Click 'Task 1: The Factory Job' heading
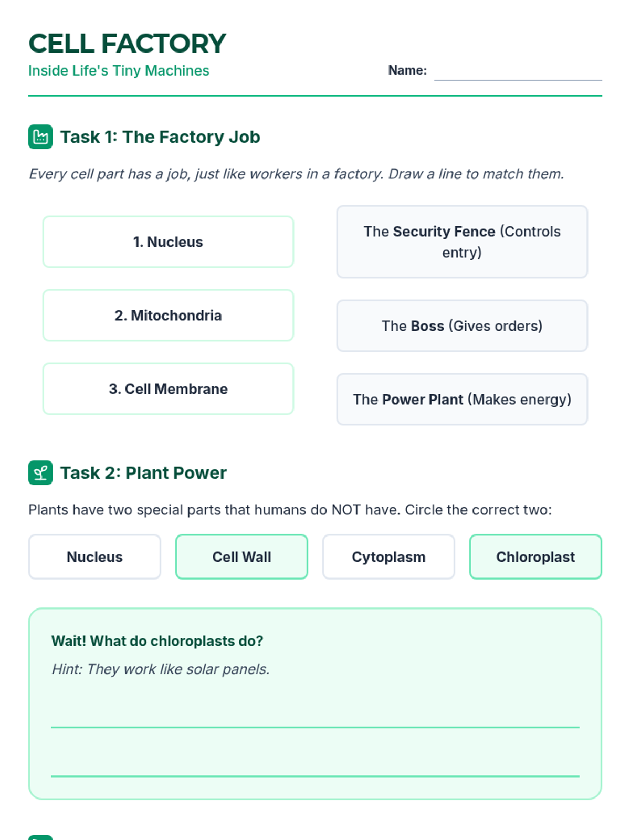This screenshot has width=630, height=840. pyautogui.click(x=160, y=137)
